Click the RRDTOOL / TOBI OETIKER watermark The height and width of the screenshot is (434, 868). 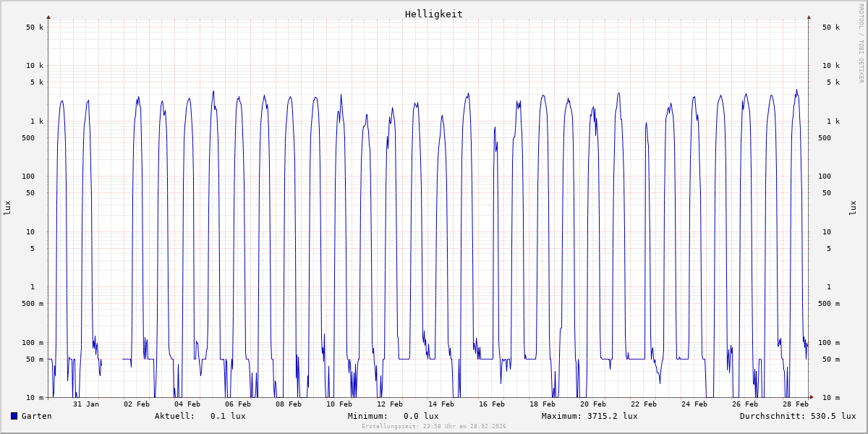click(861, 43)
